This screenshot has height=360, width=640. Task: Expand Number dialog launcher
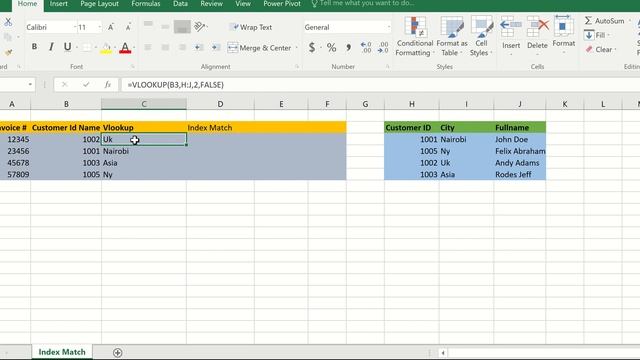[x=387, y=67]
